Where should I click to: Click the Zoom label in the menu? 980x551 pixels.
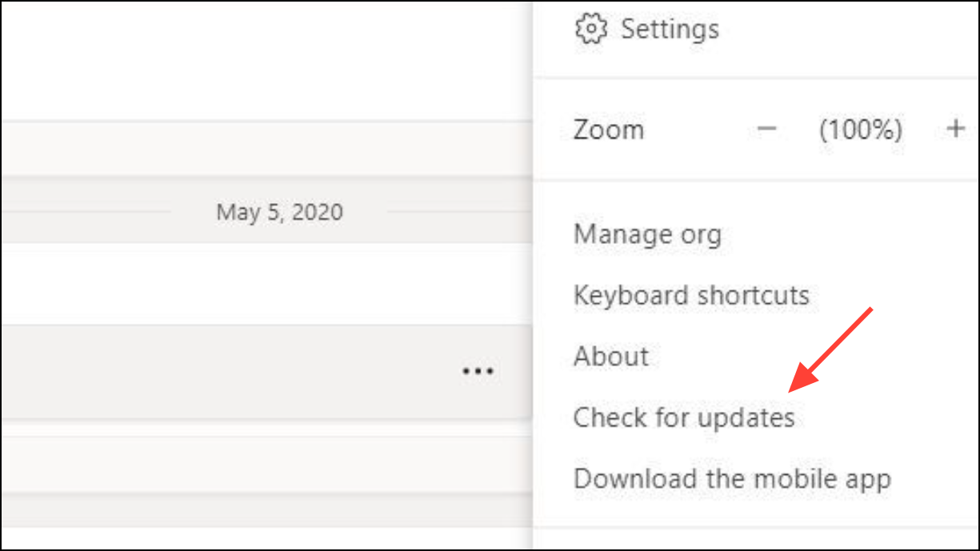point(608,130)
